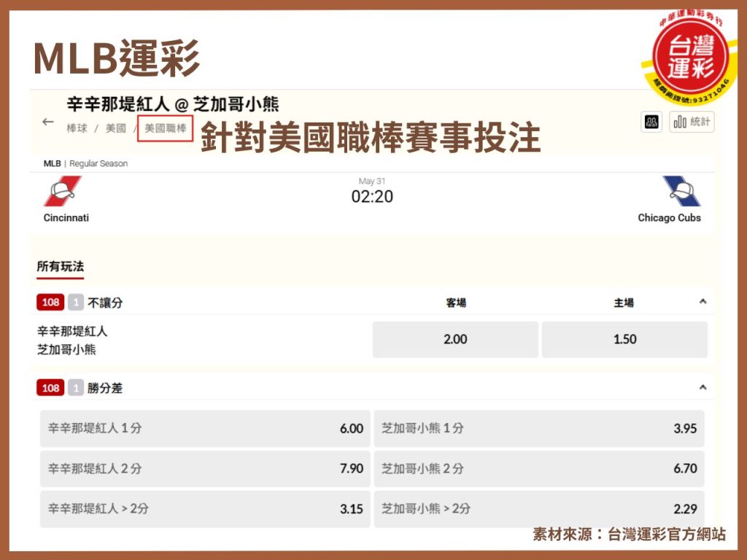
Task: Click 辛辛那堤紅人 in the 不讓分 row
Action: [x=72, y=331]
